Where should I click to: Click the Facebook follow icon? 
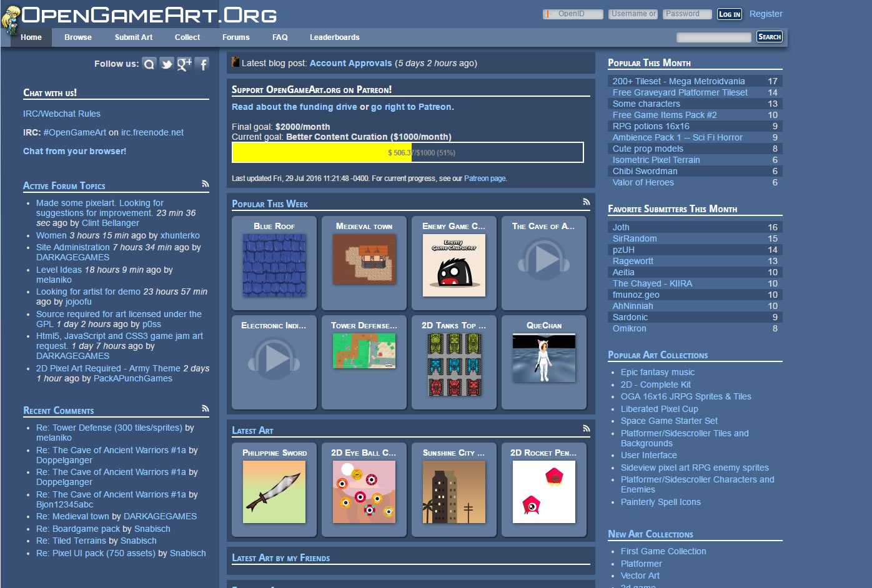tap(202, 64)
